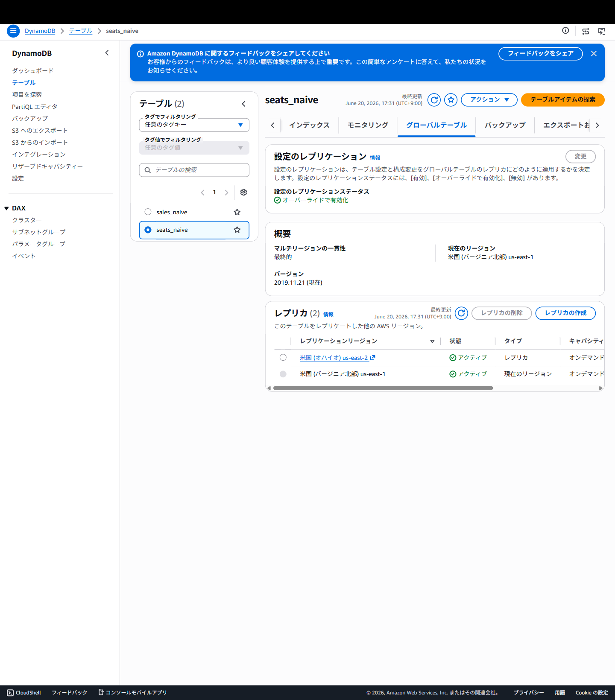Switch to the インデックス tab
Screen dimensions: 615x700
(309, 125)
